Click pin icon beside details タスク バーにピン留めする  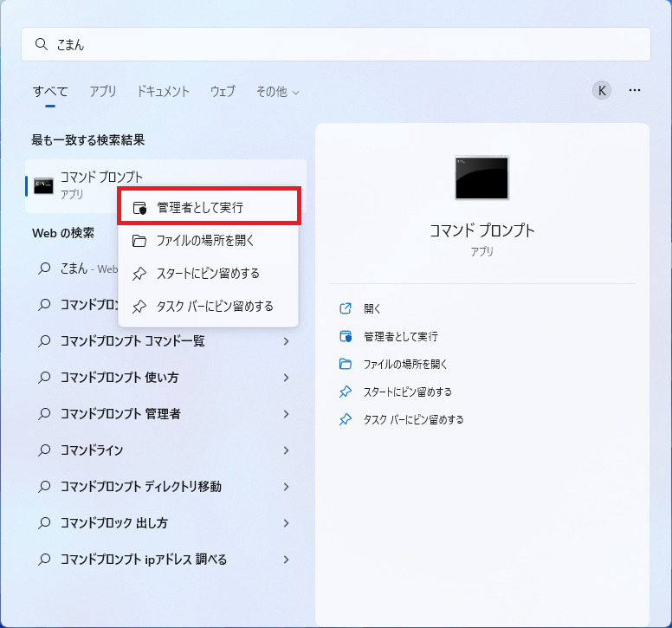346,419
